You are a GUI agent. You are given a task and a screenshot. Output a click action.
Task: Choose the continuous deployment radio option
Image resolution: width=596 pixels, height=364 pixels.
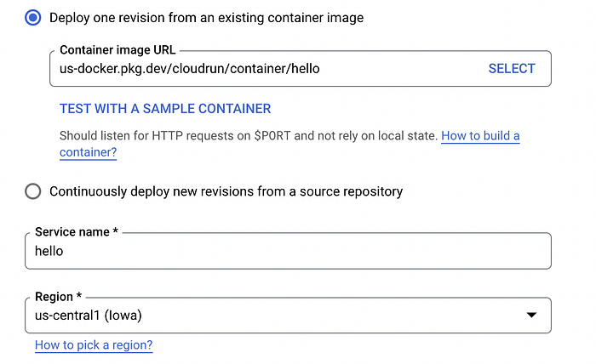33,191
